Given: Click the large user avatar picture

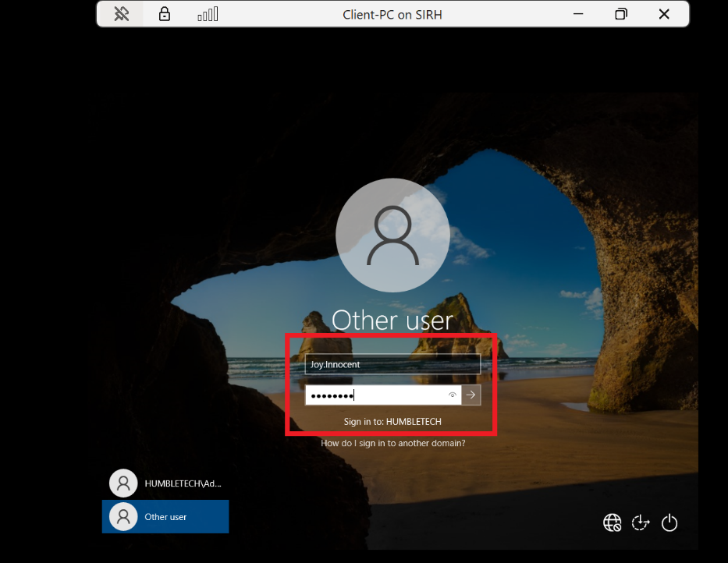Looking at the screenshot, I should coord(392,235).
